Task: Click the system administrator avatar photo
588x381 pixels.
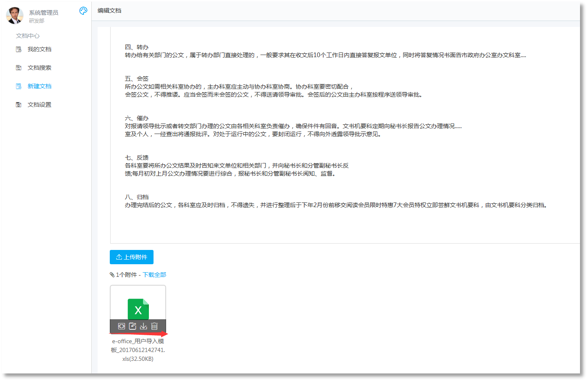Action: 15,16
